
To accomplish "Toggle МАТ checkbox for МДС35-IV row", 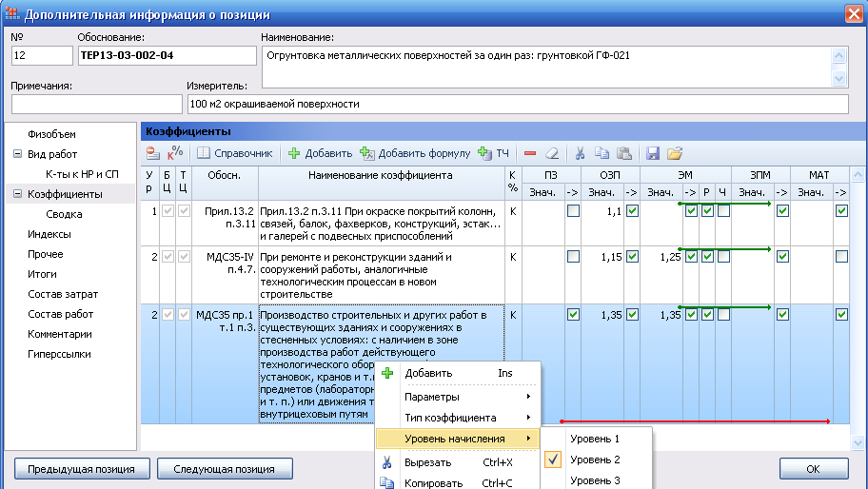I will coord(841,257).
